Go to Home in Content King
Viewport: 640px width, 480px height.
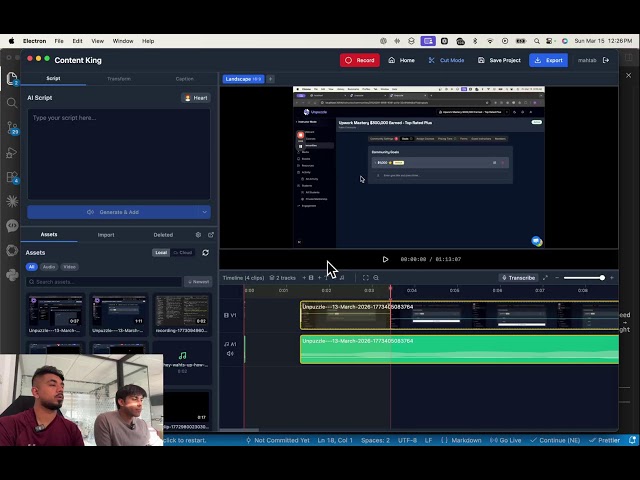point(401,60)
